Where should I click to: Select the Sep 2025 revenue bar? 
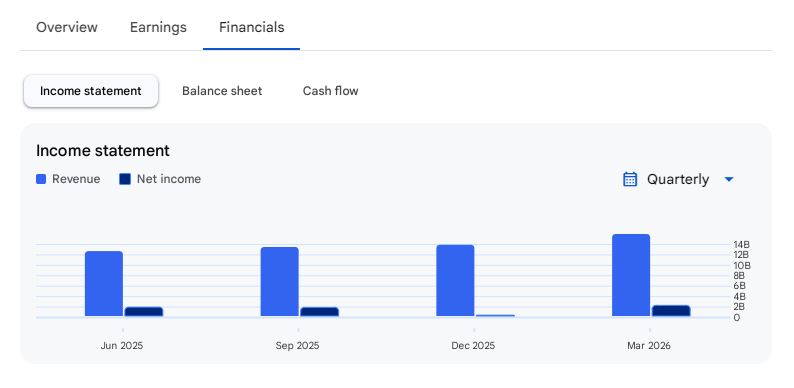280,282
